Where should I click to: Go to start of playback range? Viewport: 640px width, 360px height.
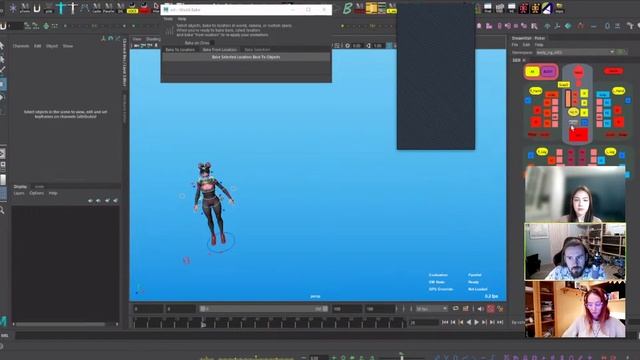(445, 322)
